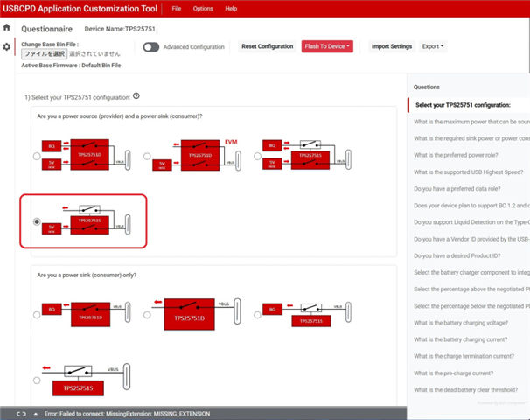Click Reset Configuration button
Viewport: 530px width, 420px height.
pos(267,46)
